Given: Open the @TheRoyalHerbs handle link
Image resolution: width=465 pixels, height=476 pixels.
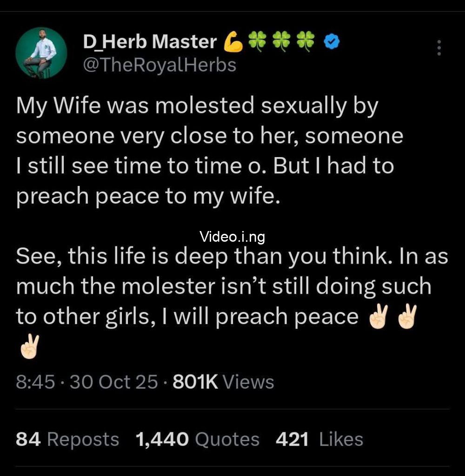Looking at the screenshot, I should [x=159, y=65].
